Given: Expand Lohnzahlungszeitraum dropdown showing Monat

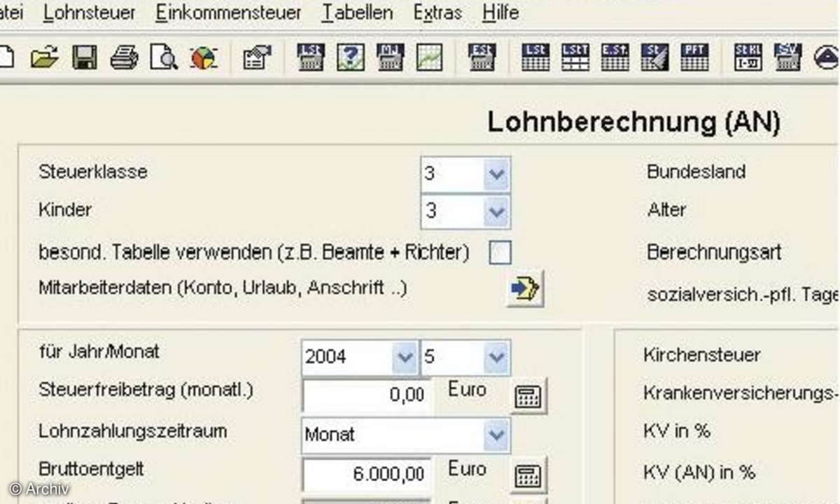Looking at the screenshot, I should 496,435.
